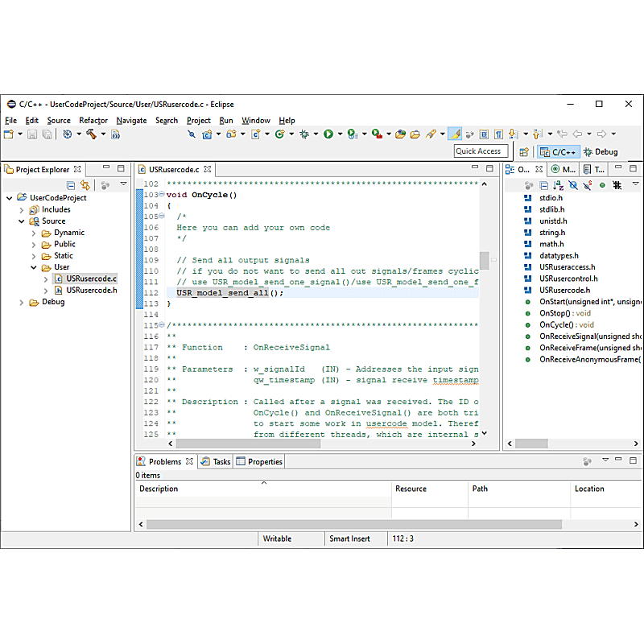Toggle Show Whitespace Characters
644x644 pixels.
point(498,134)
